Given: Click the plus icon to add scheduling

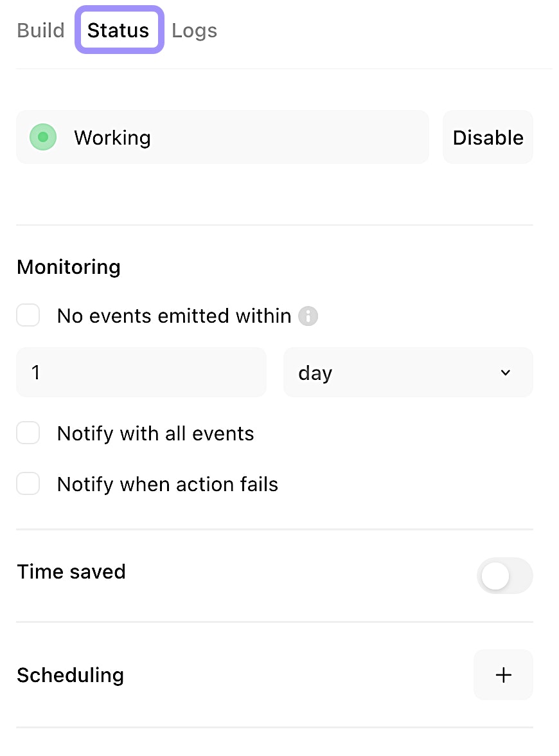Looking at the screenshot, I should point(503,675).
